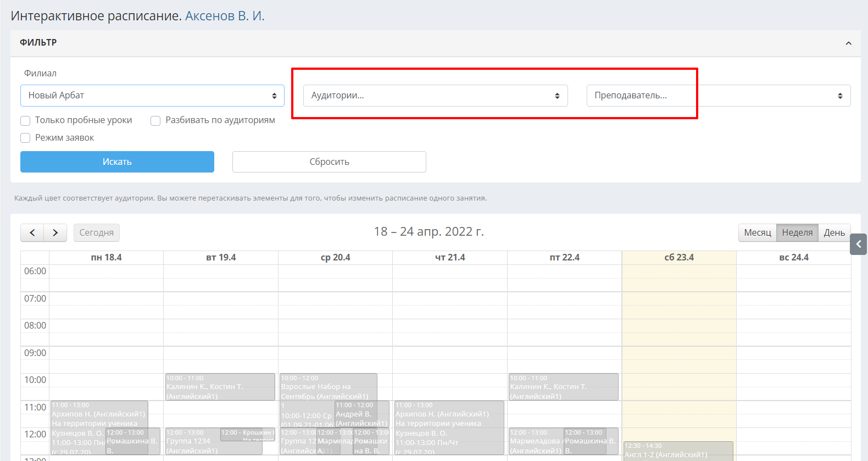Click the Сегодня button
Image resolution: width=868 pixels, height=461 pixels.
(97, 232)
